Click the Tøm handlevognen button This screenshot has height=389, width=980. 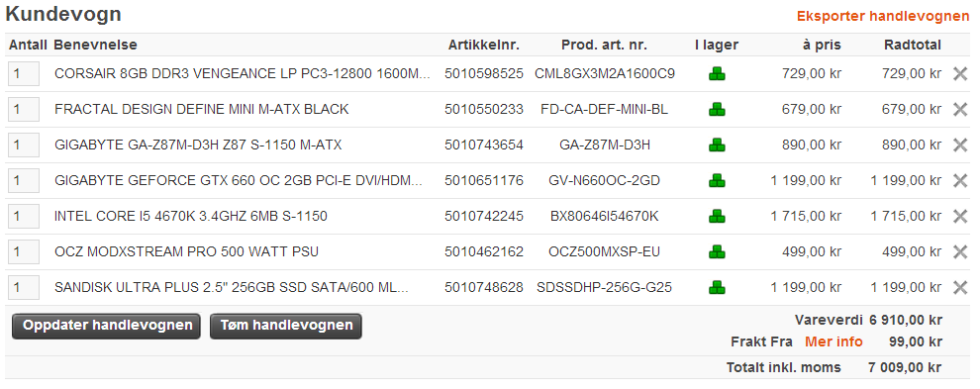click(x=286, y=326)
